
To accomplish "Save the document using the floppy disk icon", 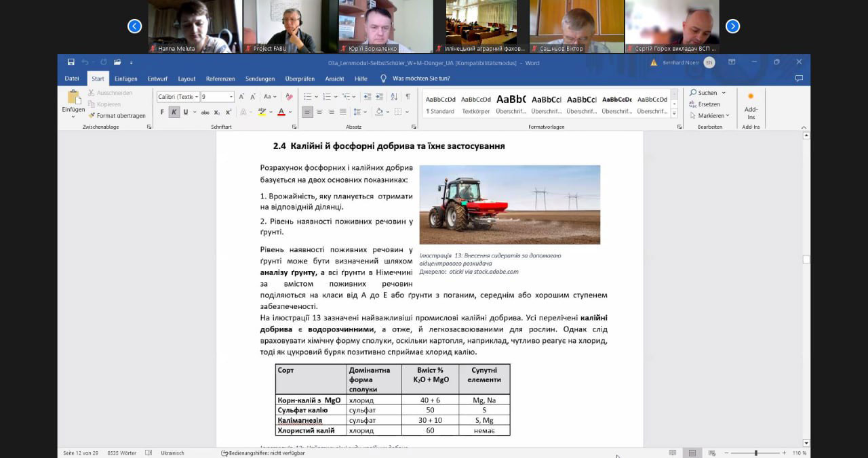I will (71, 62).
